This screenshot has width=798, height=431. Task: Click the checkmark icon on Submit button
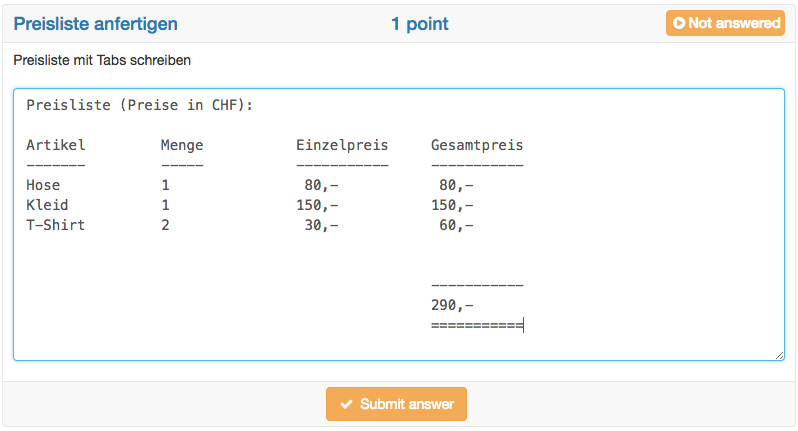(x=346, y=404)
